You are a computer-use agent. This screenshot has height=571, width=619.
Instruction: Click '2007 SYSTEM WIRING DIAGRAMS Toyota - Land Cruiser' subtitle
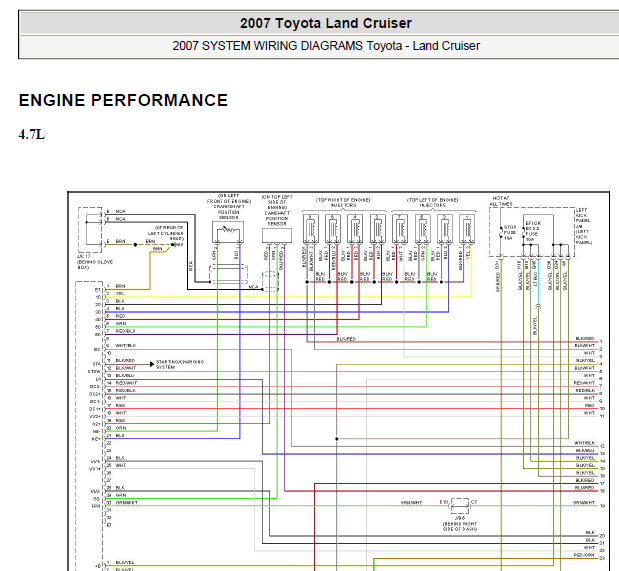(x=326, y=46)
